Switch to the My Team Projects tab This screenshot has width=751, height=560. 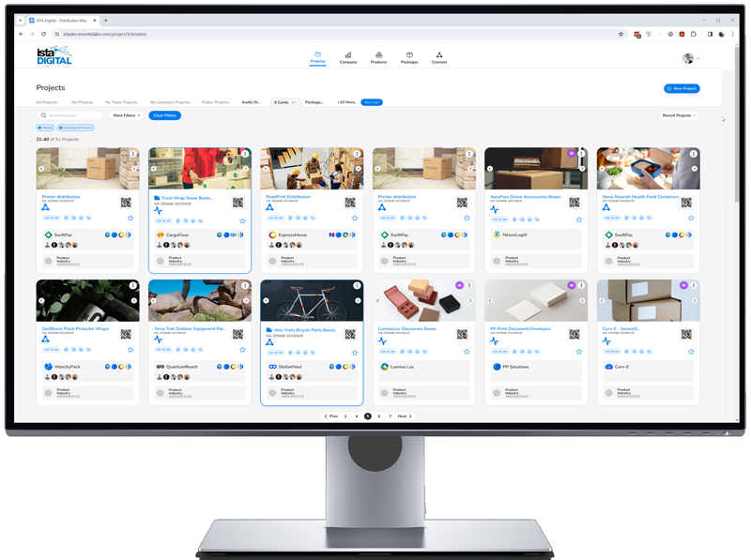click(x=121, y=102)
